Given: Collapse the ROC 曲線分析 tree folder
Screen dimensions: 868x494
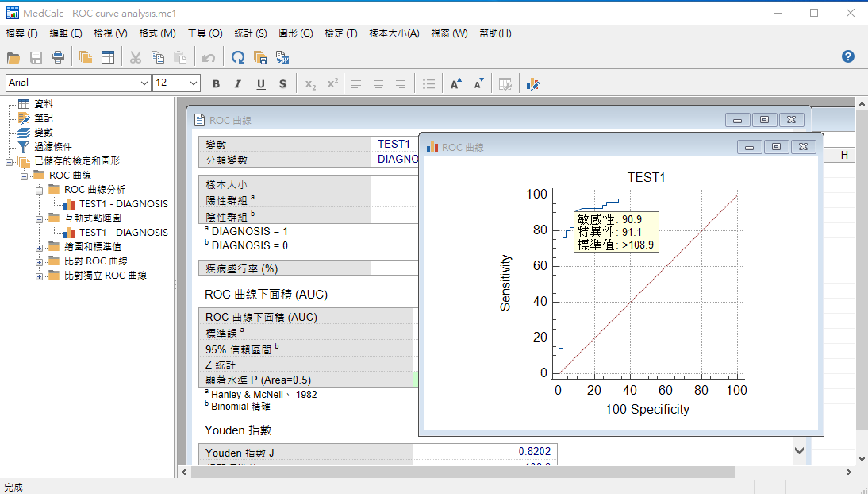Looking at the screenshot, I should point(40,190).
